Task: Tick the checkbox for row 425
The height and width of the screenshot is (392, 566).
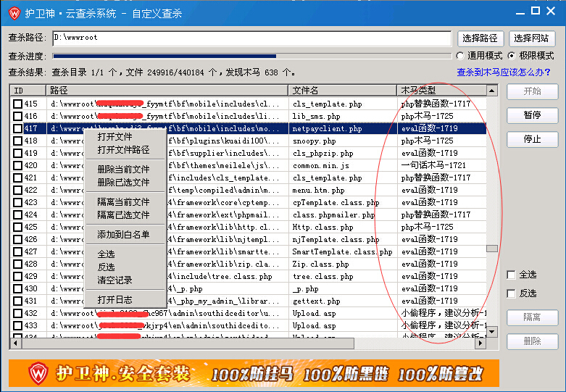Action: pos(17,227)
